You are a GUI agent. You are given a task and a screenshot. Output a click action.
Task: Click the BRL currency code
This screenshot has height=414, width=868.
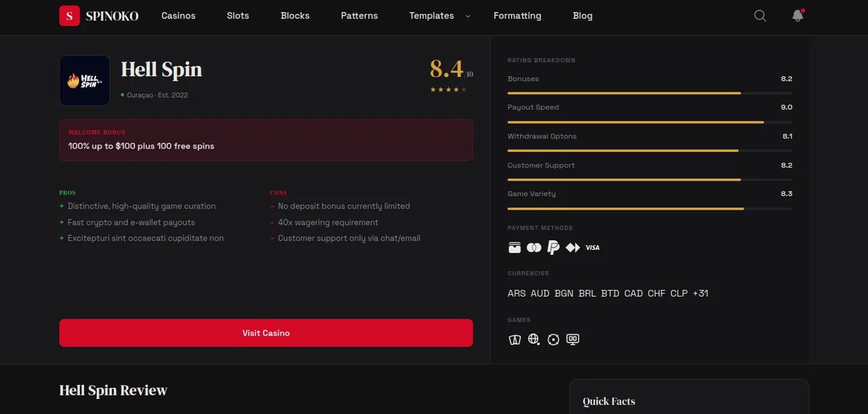coord(587,293)
